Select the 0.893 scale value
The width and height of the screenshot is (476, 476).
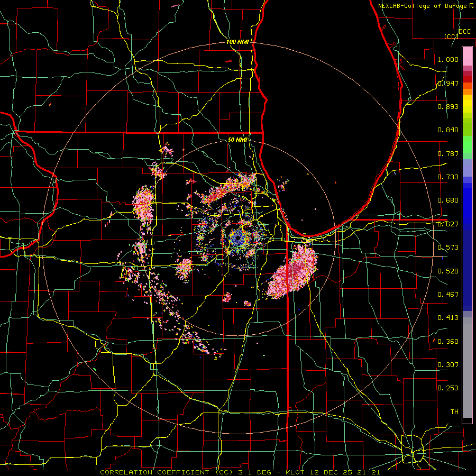pyautogui.click(x=448, y=106)
